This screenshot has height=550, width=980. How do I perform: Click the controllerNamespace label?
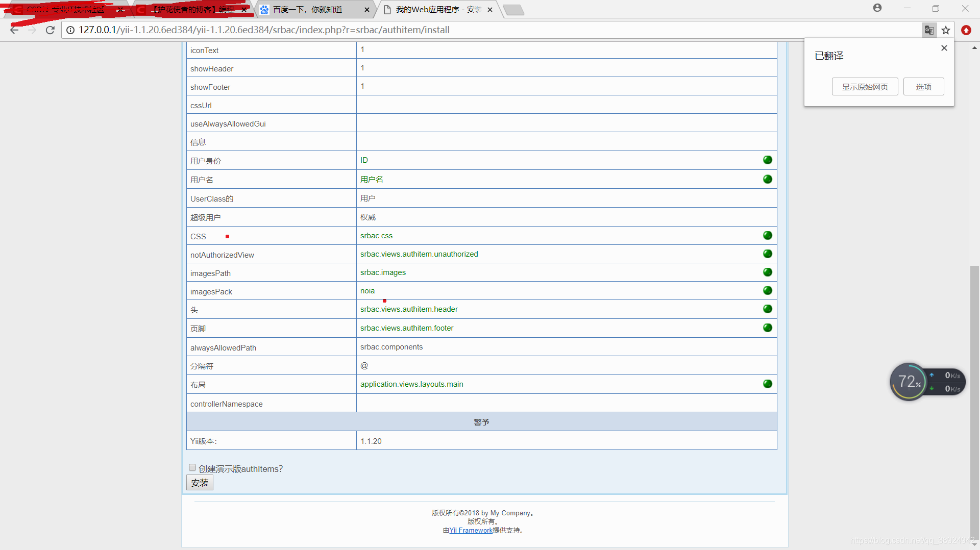pos(226,404)
